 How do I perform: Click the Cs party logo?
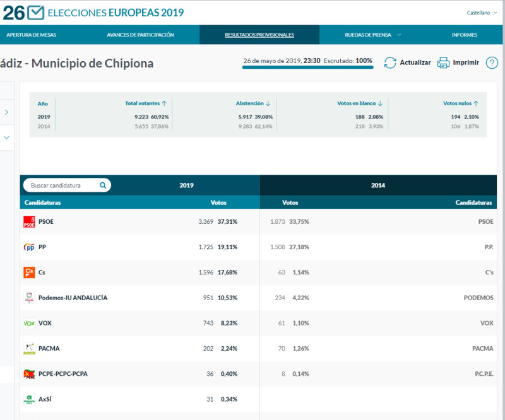[x=29, y=272]
